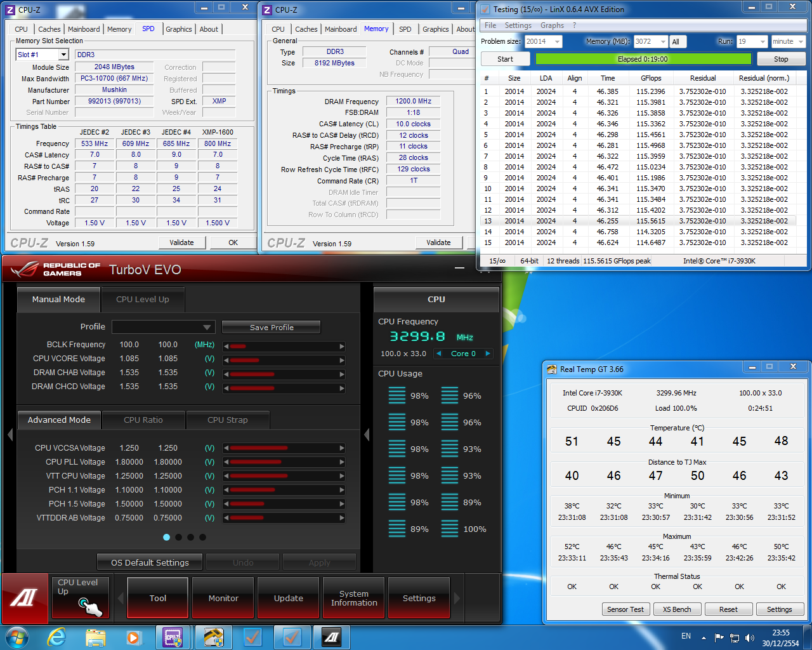
Task: Collapse the TurboV EVO CPU side panel
Action: pyautogui.click(x=367, y=435)
